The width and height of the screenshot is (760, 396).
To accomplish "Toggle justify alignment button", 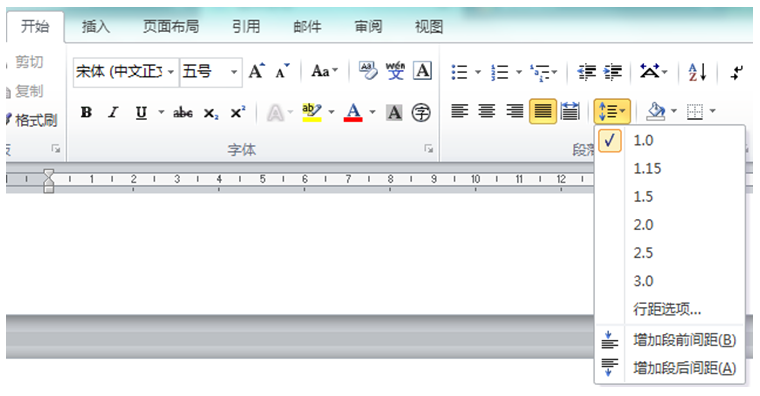I will 542,111.
